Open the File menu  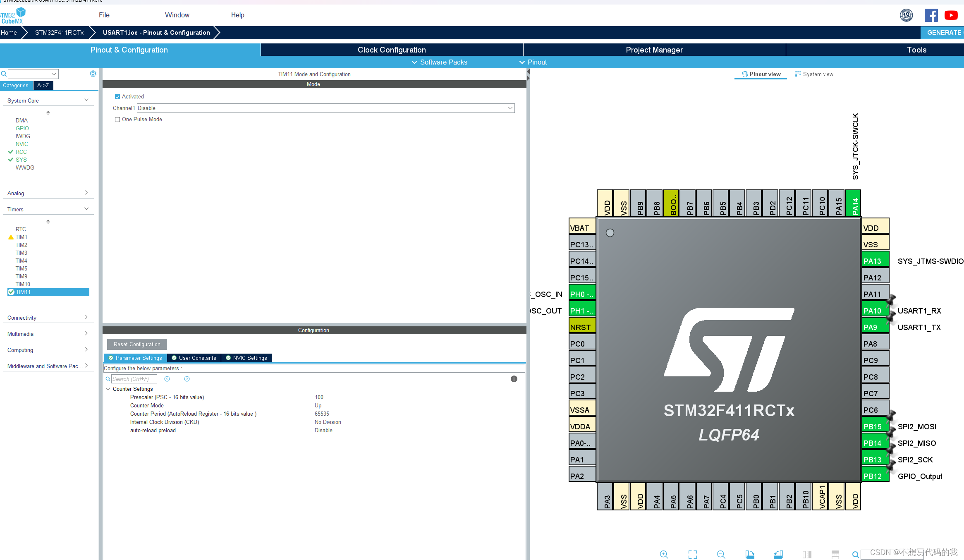click(x=104, y=15)
